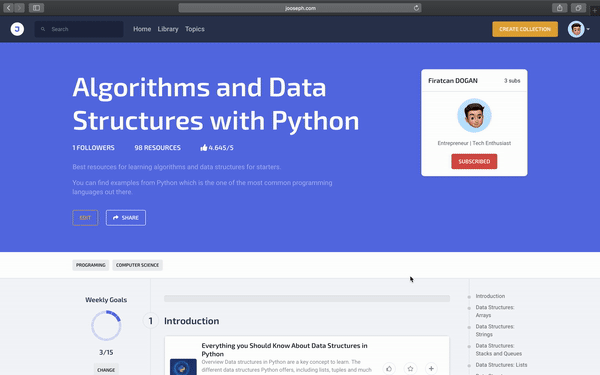Click the '3/15' weekly goal value
This screenshot has width=600, height=375.
(x=106, y=352)
